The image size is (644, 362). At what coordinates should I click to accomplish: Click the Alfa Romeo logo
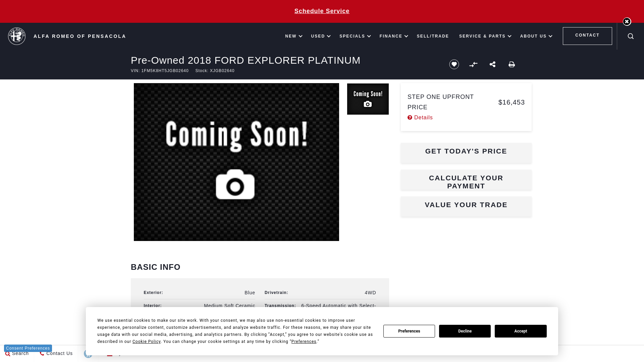[x=17, y=36]
